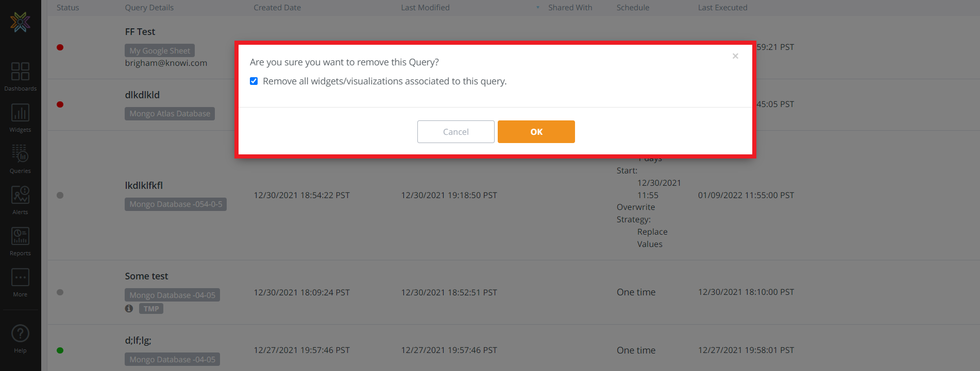Viewport: 980px width, 371px height.
Task: Click the My Google Sheet tag
Action: tap(160, 50)
